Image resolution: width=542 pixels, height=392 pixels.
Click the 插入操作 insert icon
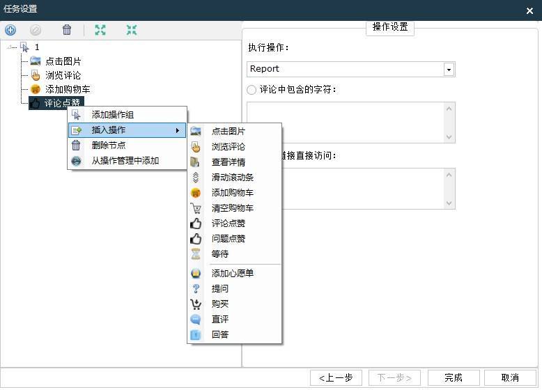tap(77, 130)
